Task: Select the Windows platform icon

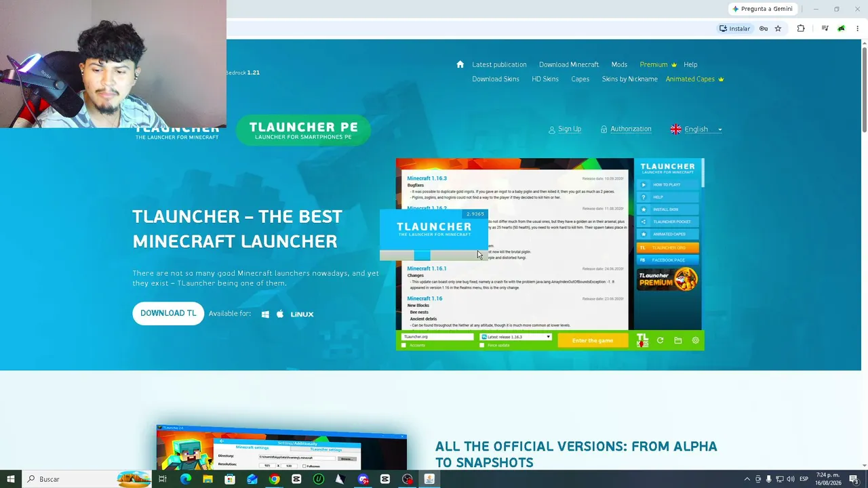Action: [x=265, y=314]
